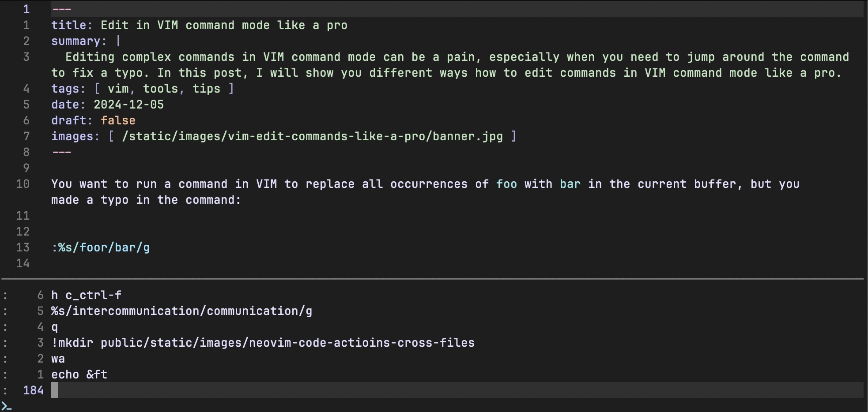Select the 'h c_ctrl-f' history entry
This screenshot has width=868, height=412.
[x=86, y=295]
